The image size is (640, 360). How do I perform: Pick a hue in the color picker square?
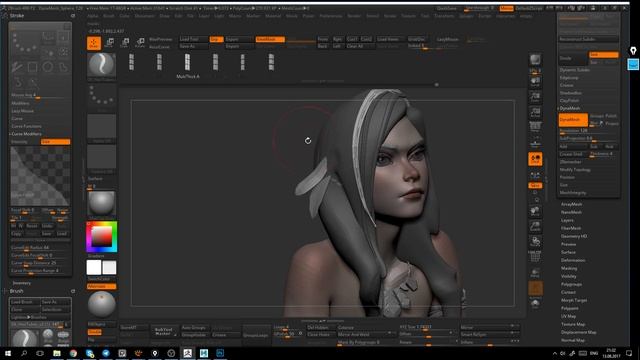102,237
